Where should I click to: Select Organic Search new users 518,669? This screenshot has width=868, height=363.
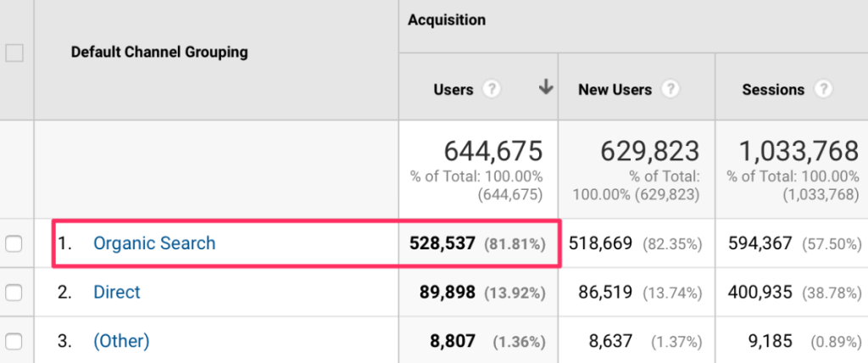click(600, 243)
